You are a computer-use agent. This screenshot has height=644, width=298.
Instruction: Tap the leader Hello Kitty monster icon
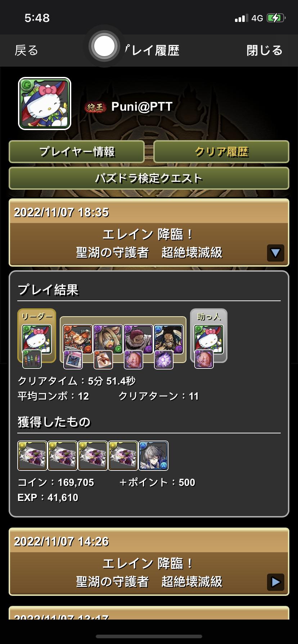tap(37, 339)
